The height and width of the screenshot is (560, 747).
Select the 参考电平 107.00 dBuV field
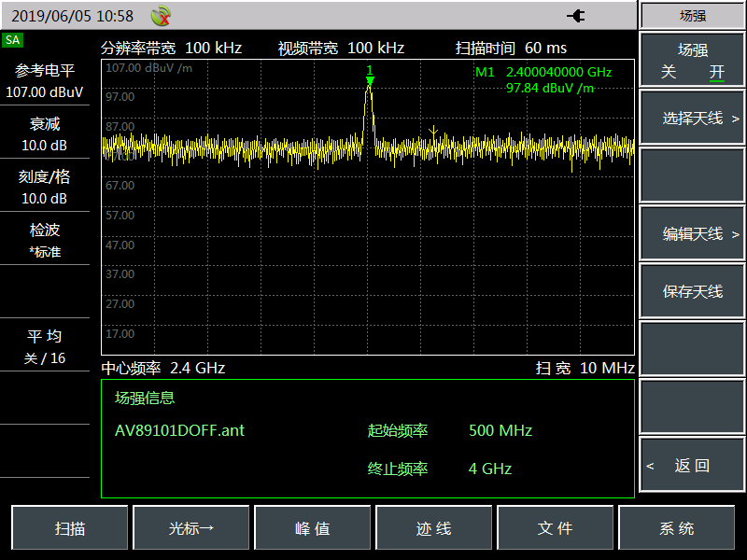(45, 82)
